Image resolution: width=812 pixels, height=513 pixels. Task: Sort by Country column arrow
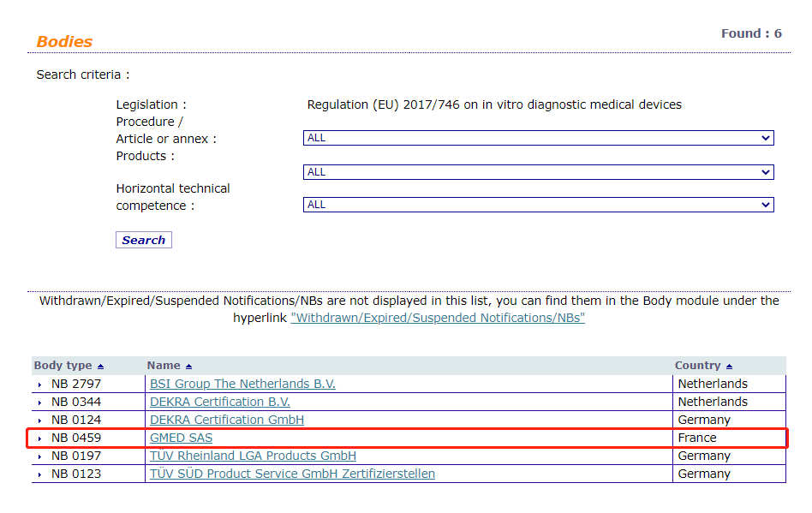[x=729, y=367]
